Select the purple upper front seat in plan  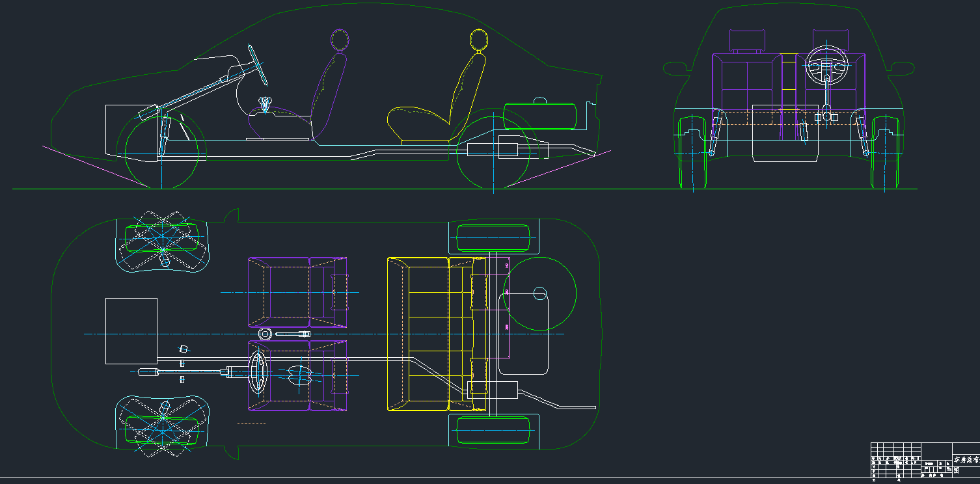(297, 292)
